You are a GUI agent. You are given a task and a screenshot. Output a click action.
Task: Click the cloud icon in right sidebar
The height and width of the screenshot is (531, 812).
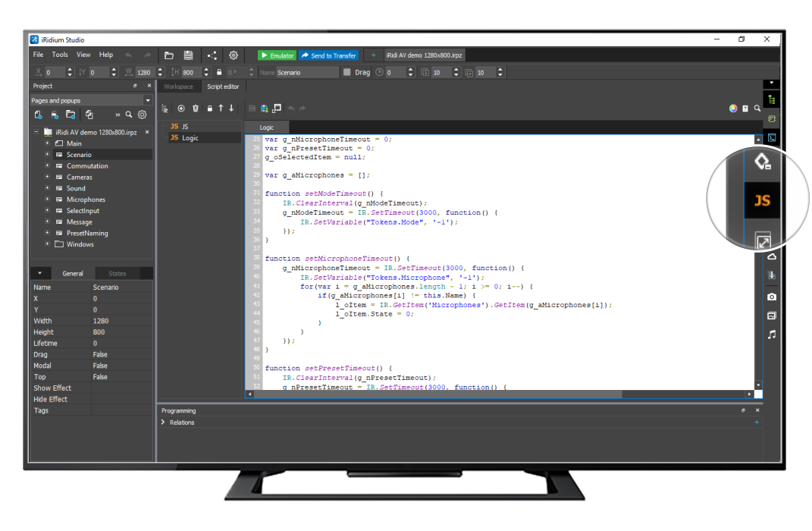tap(771, 258)
